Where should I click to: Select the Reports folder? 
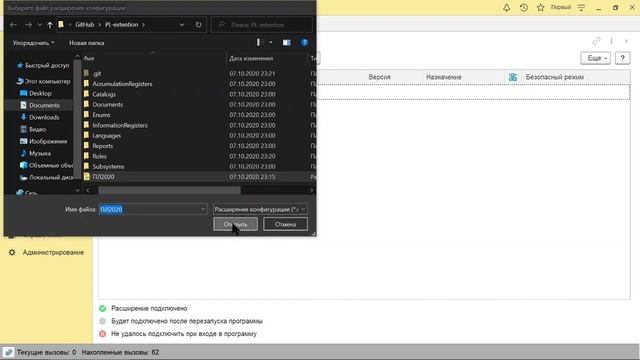[x=102, y=146]
